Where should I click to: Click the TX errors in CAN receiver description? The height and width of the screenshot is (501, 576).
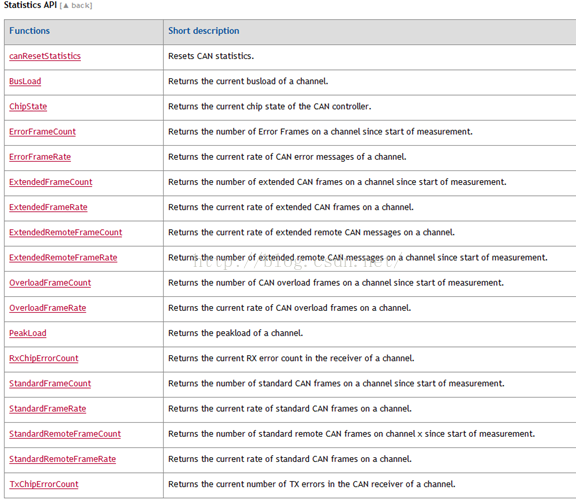coord(312,484)
